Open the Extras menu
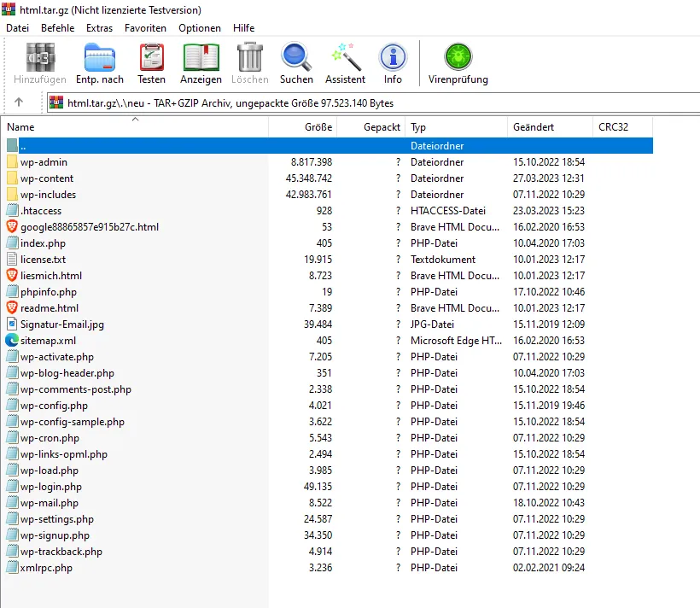The height and width of the screenshot is (608, 700). pyautogui.click(x=99, y=28)
